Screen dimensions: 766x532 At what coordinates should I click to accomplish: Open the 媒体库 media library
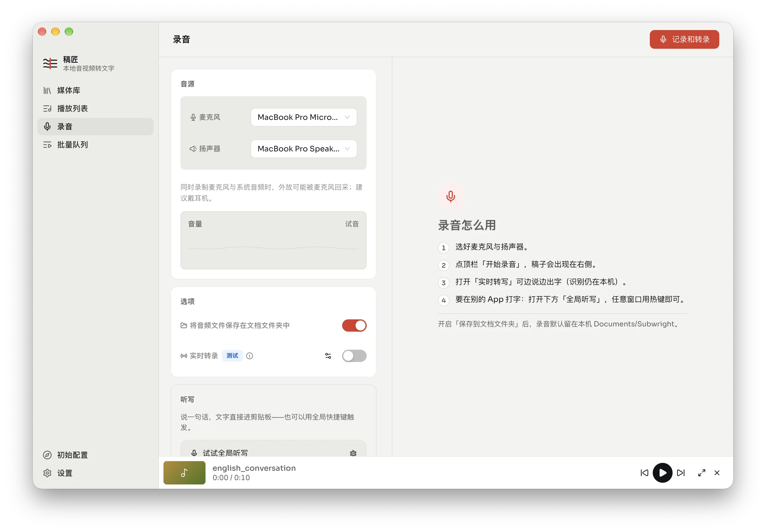(95, 90)
